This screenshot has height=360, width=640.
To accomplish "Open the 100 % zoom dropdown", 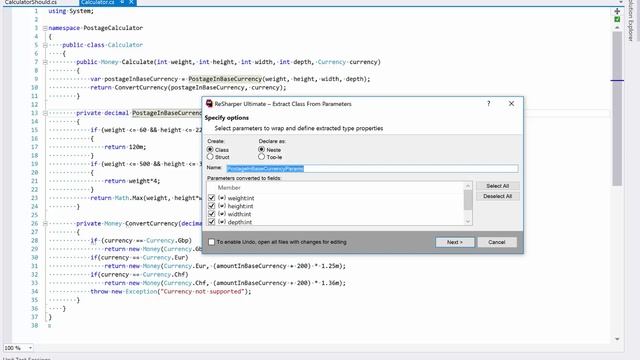I will pos(30,348).
